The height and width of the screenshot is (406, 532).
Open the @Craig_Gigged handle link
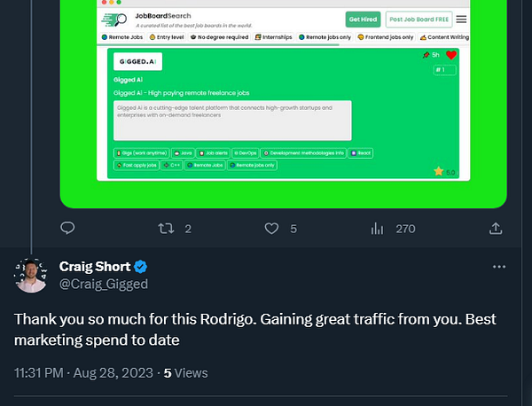coord(103,284)
